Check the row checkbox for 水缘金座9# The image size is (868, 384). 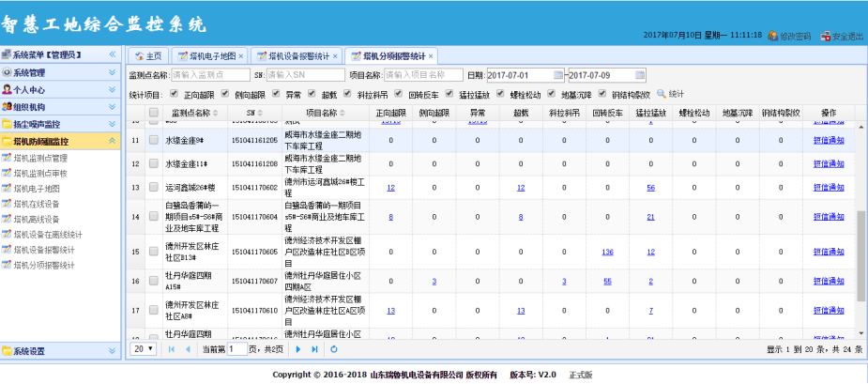pyautogui.click(x=154, y=140)
